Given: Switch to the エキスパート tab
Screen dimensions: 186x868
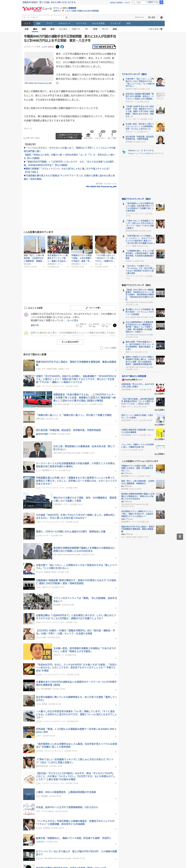Looking at the screenshot, I should click(x=64, y=24).
